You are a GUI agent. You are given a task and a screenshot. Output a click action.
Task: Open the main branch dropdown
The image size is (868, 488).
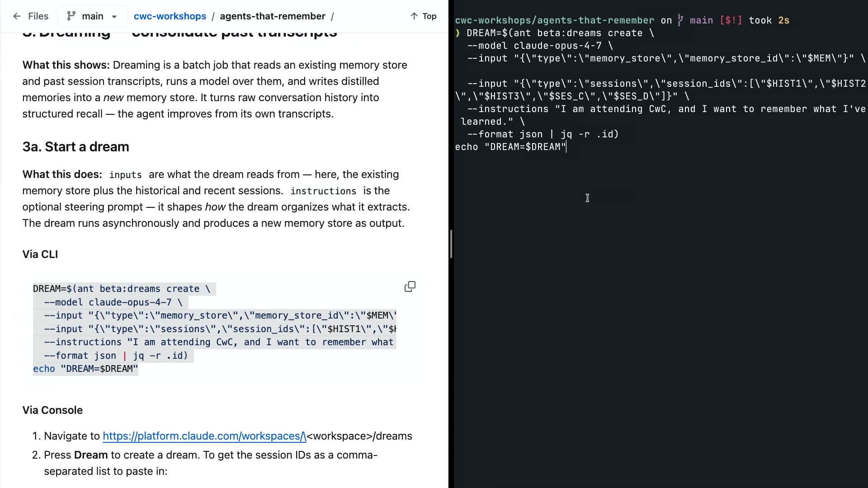click(x=92, y=16)
